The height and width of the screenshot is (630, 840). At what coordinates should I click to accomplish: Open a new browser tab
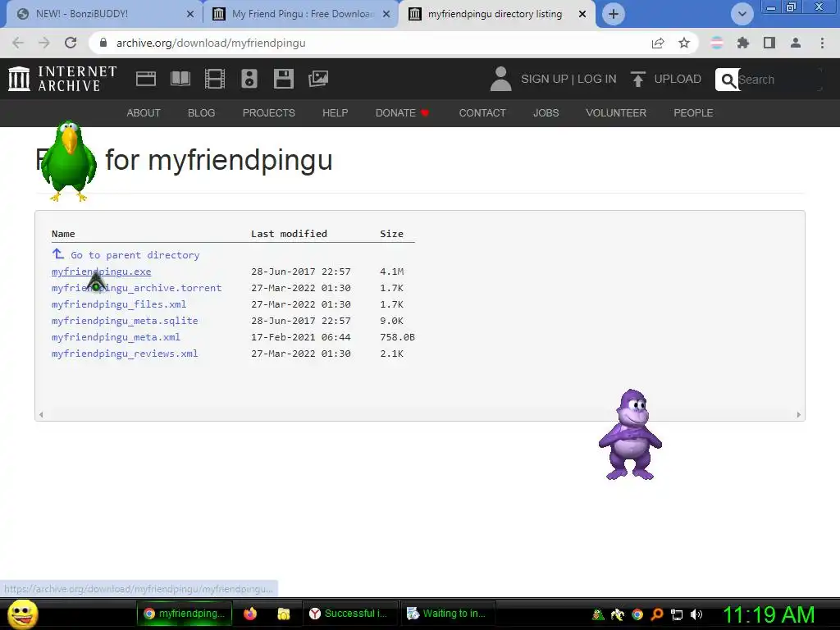click(614, 14)
